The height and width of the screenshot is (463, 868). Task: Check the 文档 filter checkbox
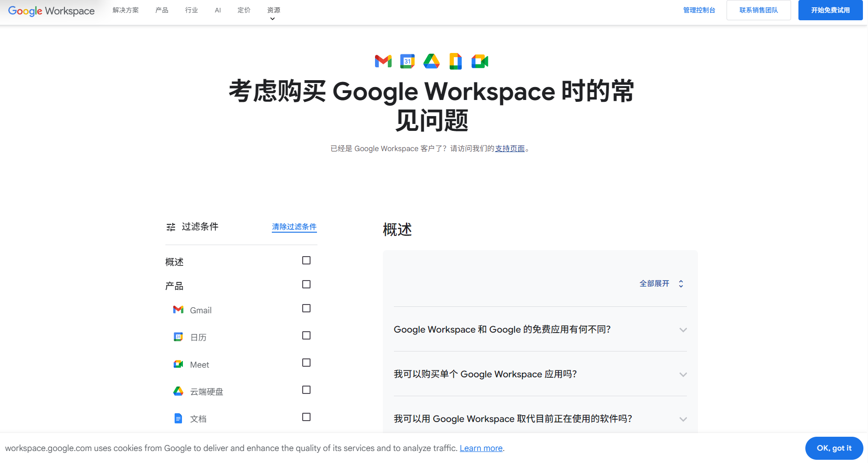tap(306, 417)
